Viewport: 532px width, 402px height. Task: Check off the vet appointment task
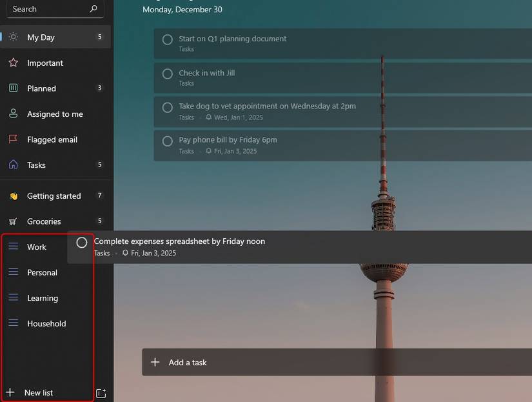pyautogui.click(x=167, y=108)
